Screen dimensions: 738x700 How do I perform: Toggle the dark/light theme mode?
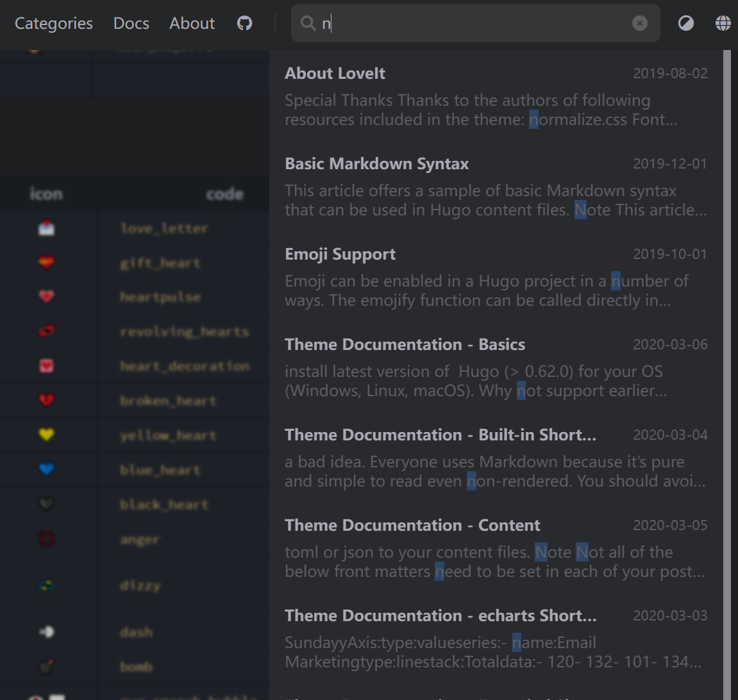pos(685,23)
